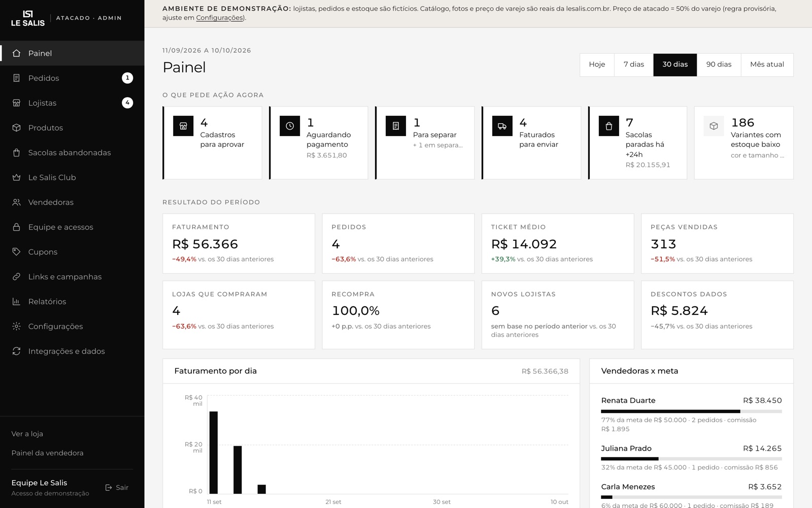The width and height of the screenshot is (812, 508).
Task: Select the 30 dias period tab
Action: [675, 65]
